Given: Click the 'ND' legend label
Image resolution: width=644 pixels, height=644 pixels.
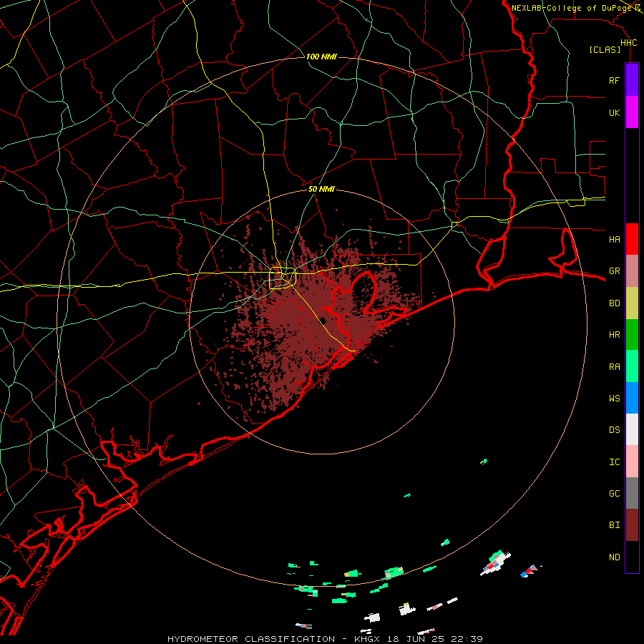Looking at the screenshot, I should (x=615, y=557).
